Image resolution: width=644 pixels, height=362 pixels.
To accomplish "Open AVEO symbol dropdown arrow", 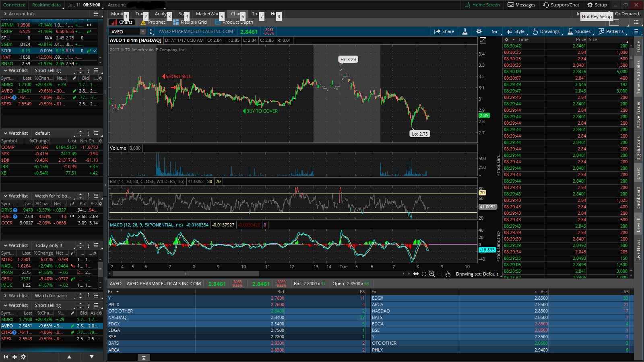I will tap(142, 31).
